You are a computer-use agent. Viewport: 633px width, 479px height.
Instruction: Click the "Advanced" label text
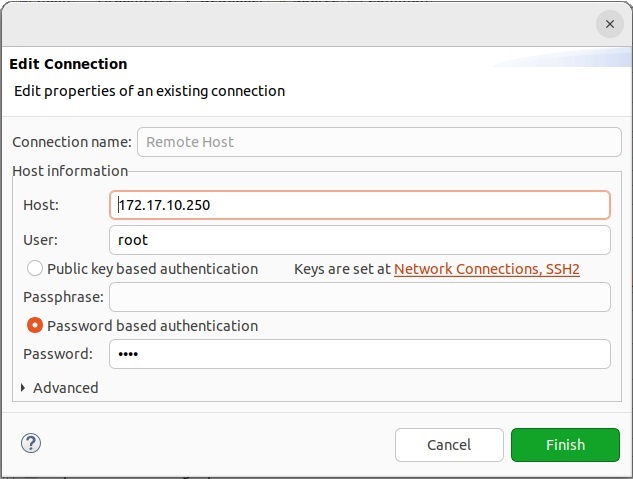pyautogui.click(x=66, y=388)
